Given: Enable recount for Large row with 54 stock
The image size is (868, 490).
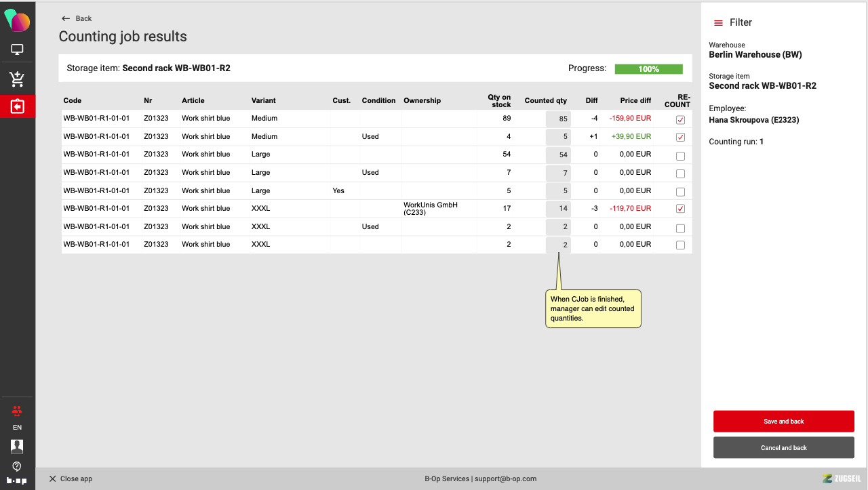Looking at the screenshot, I should [x=680, y=156].
